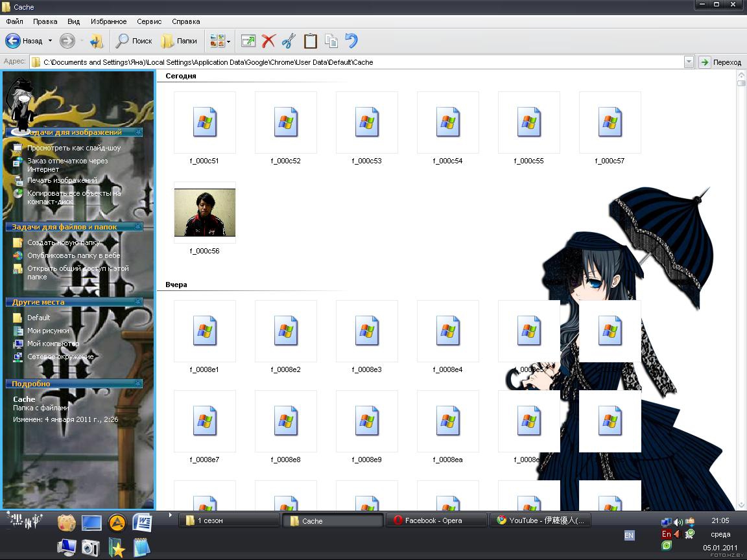Open the Избранное menu
Image resolution: width=747 pixels, height=560 pixels.
tap(109, 21)
